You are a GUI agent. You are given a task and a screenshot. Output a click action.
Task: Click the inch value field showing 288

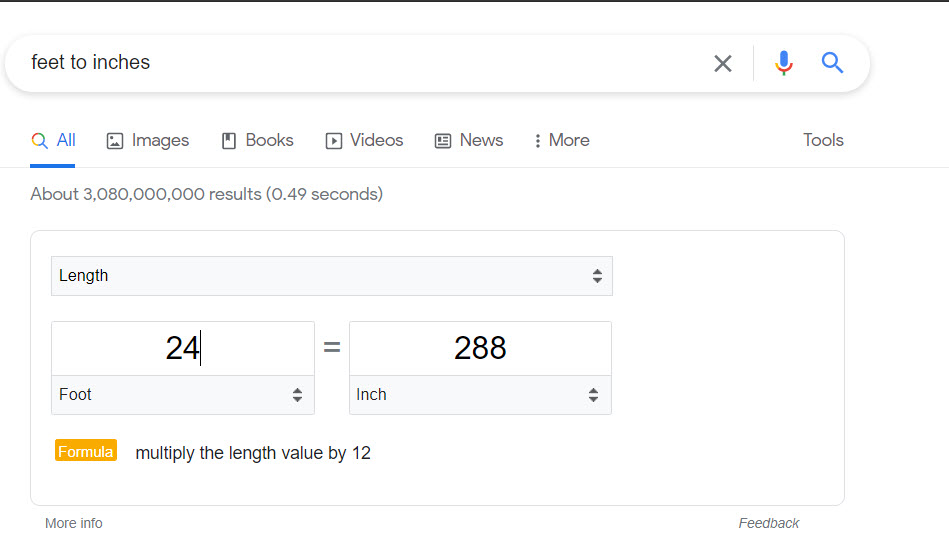(481, 348)
